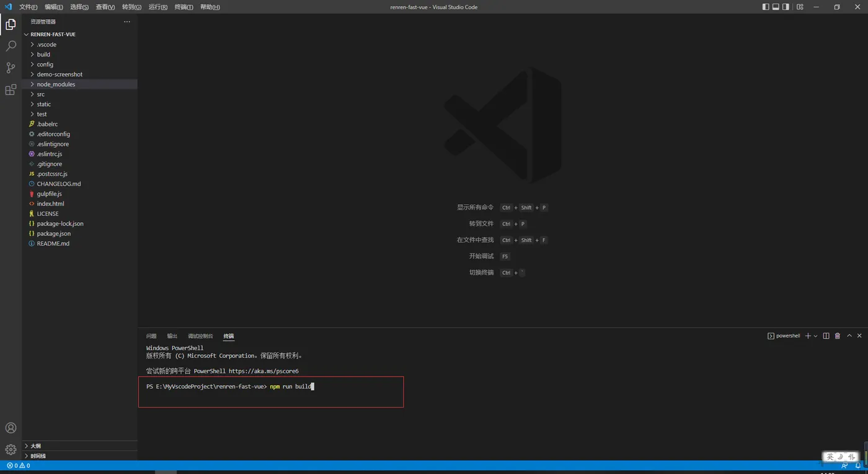
Task: Open gulpfile.js in the explorer
Action: [x=79, y=194]
